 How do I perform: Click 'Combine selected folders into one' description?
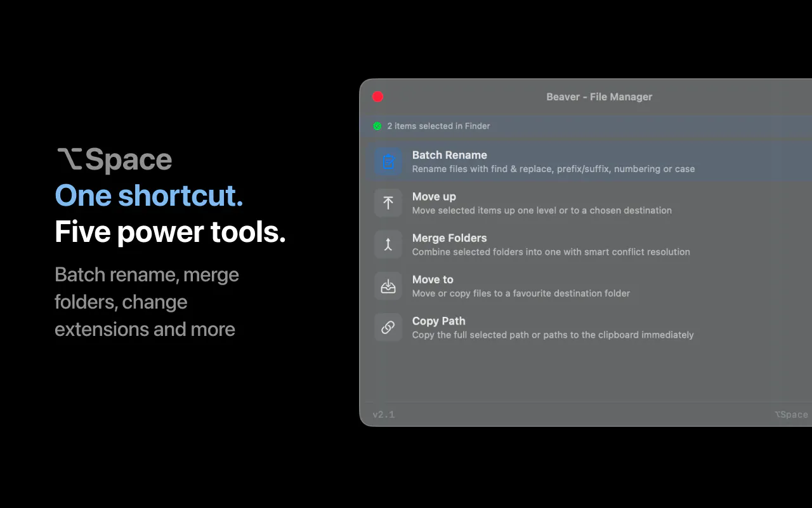click(551, 252)
